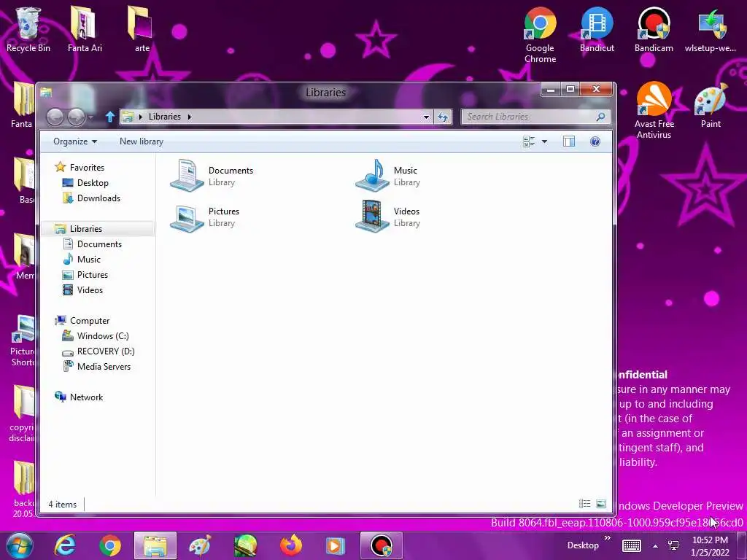The width and height of the screenshot is (747, 560).
Task: Open the Documents library icon
Action: pos(187,176)
